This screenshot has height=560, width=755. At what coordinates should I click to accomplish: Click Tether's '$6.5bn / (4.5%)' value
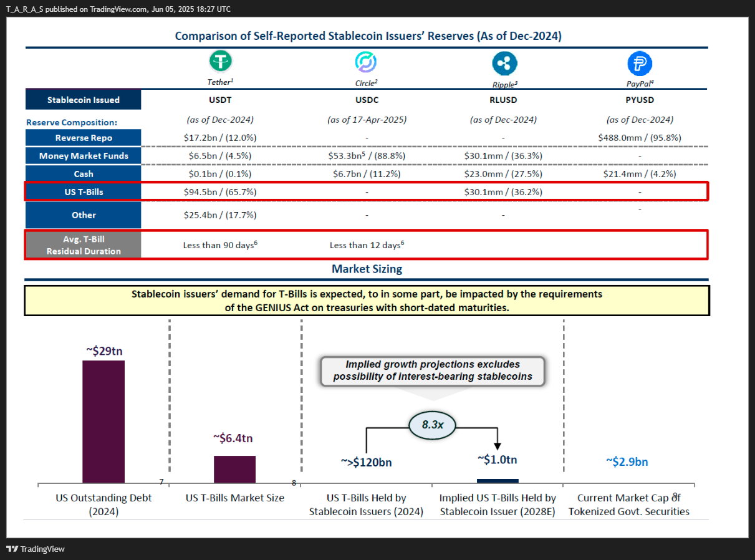[x=220, y=156]
